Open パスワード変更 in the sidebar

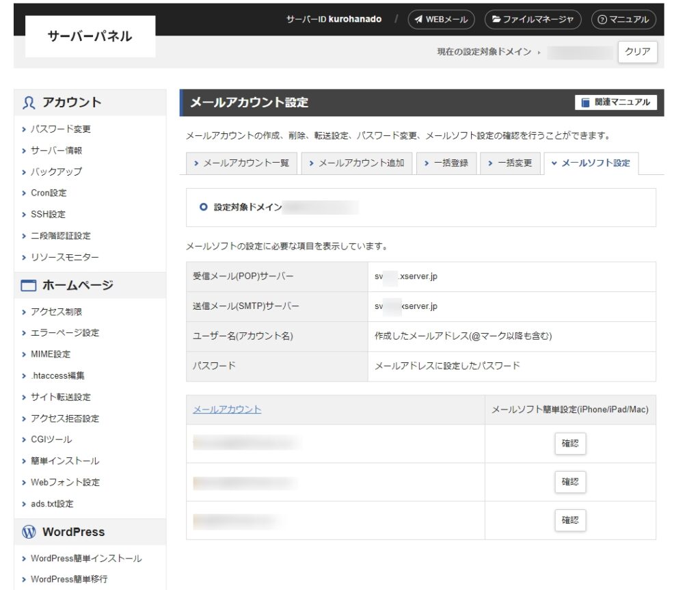(60, 129)
